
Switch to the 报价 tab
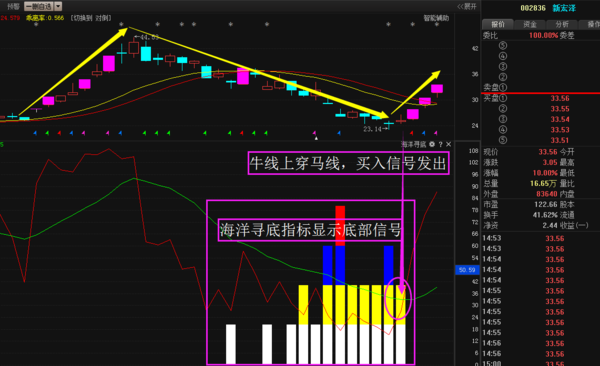tap(498, 25)
